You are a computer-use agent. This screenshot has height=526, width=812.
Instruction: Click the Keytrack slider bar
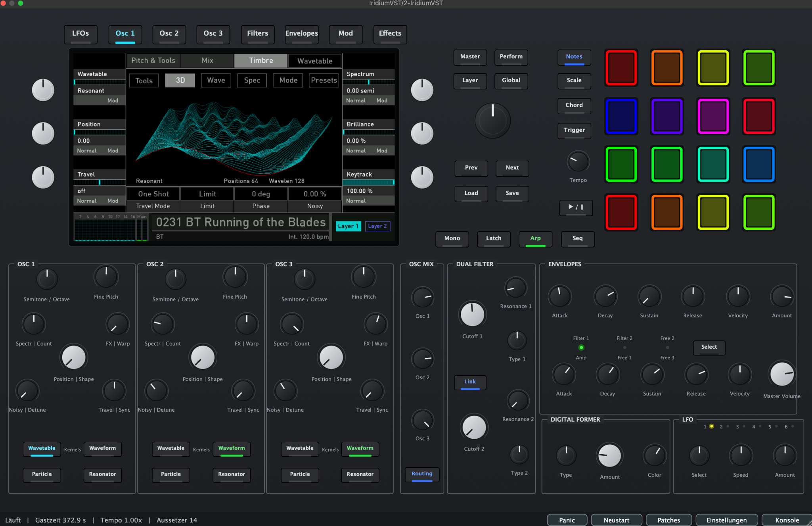(368, 182)
